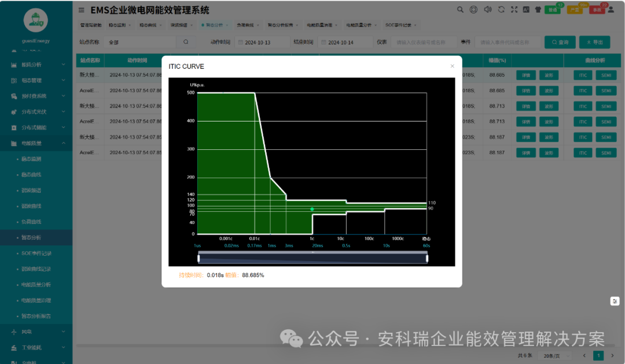Open the language translate icon
This screenshot has width=625, height=364.
coord(526,10)
